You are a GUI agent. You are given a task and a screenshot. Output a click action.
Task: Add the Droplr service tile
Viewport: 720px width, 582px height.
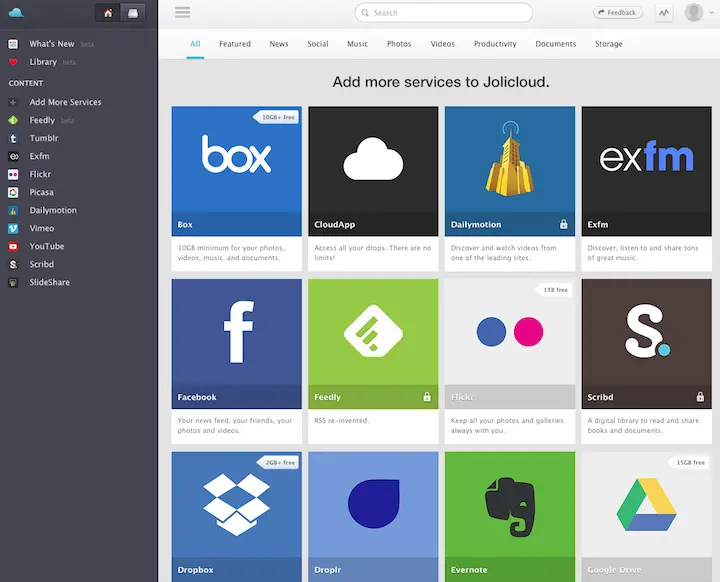pos(373,517)
